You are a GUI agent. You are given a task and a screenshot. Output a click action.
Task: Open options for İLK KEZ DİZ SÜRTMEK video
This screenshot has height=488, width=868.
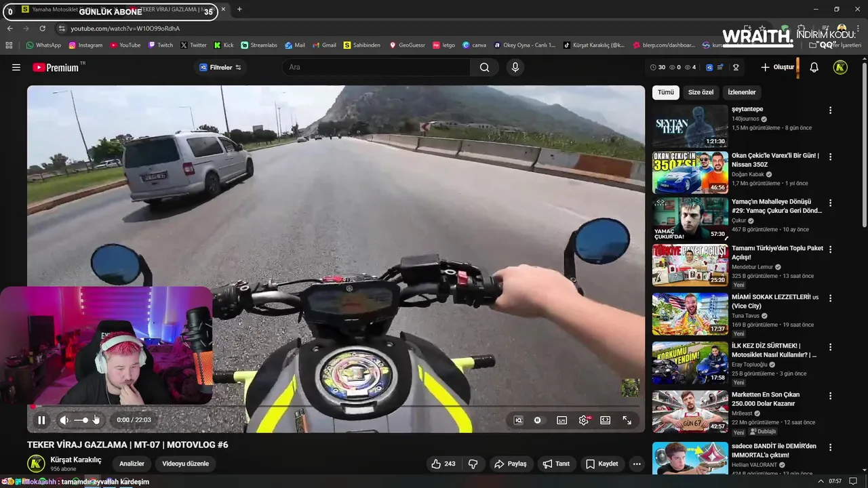(830, 347)
